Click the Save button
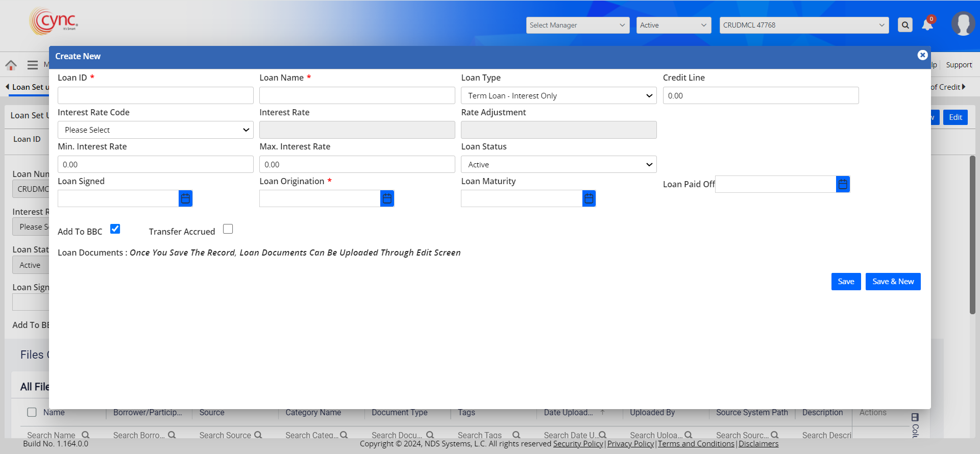This screenshot has height=454, width=980. (x=846, y=282)
